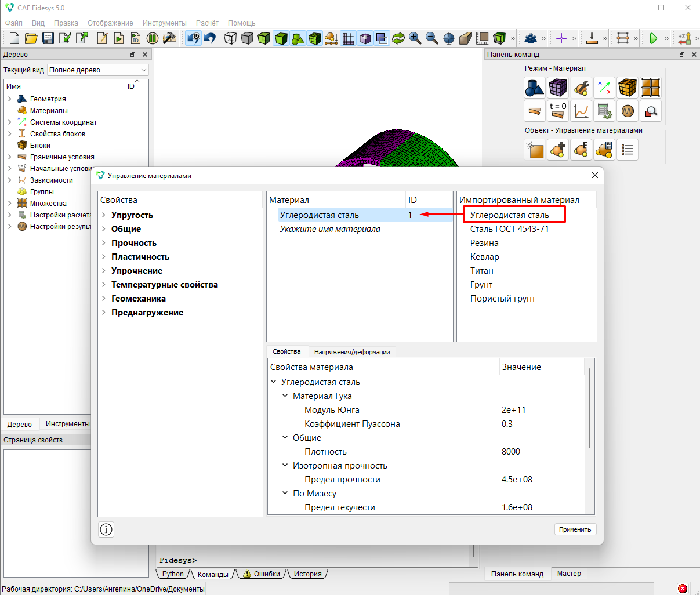The image size is (700, 595).
Task: Collapse the Материал Гука node
Action: (x=285, y=396)
